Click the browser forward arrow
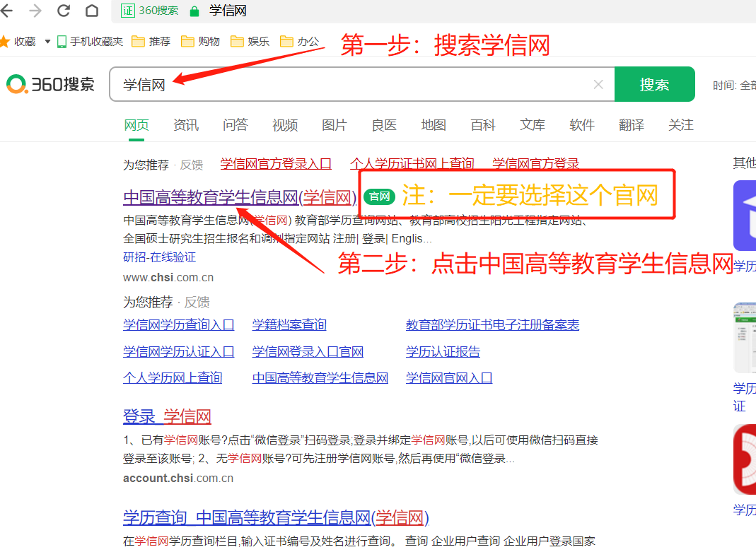Viewport: 756px width, 552px height. point(35,11)
